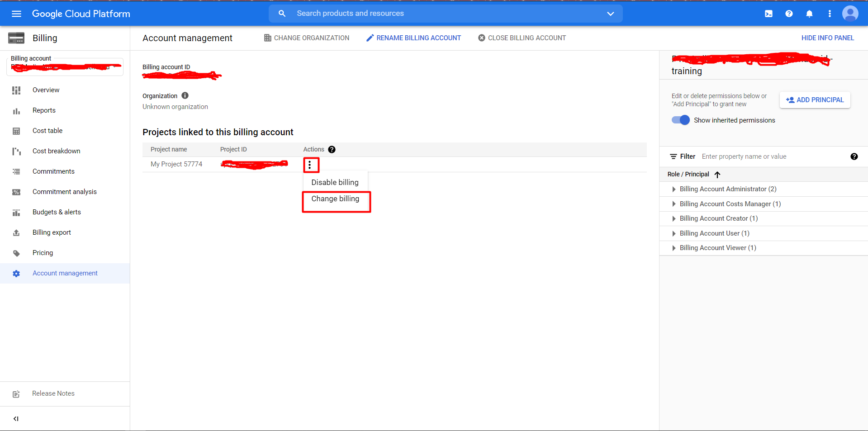Expand Billing Account Creator (1)

(x=674, y=218)
